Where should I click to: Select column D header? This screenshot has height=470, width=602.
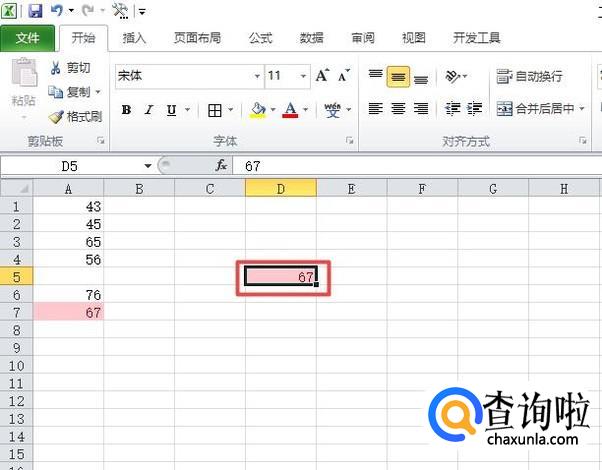click(281, 189)
